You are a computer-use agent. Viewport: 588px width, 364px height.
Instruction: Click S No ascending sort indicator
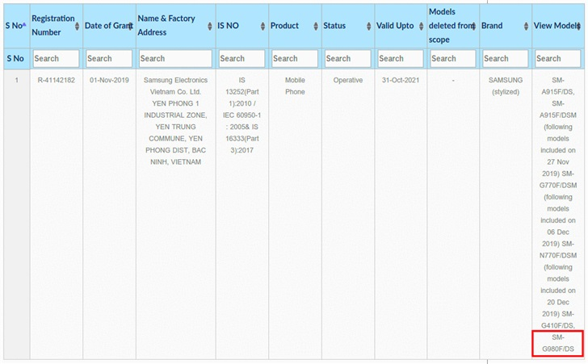[24, 25]
